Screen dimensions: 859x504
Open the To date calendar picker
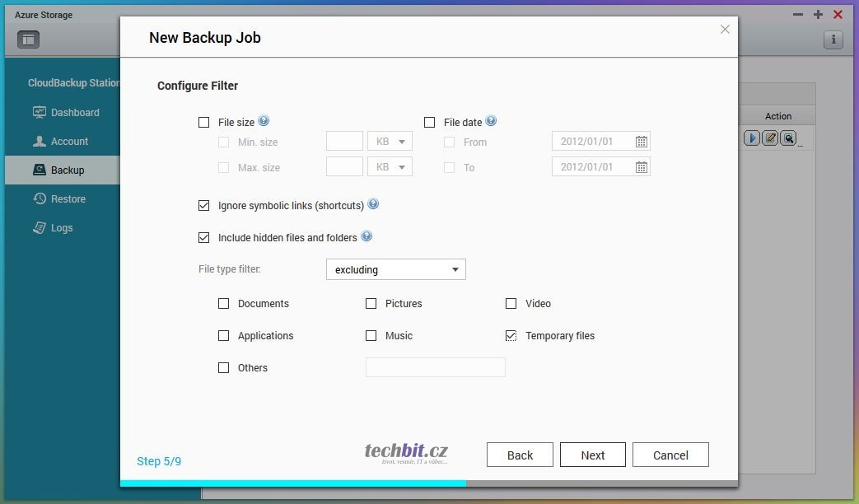tap(642, 167)
